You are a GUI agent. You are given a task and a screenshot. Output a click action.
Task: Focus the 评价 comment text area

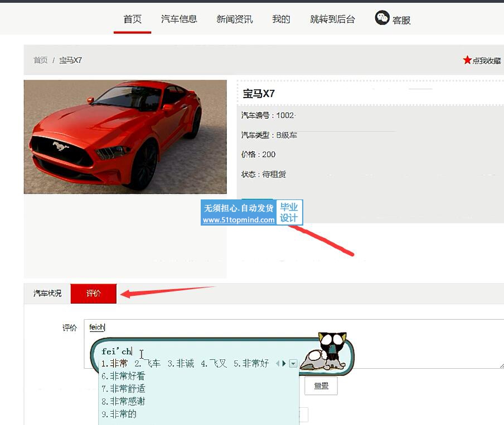click(294, 344)
